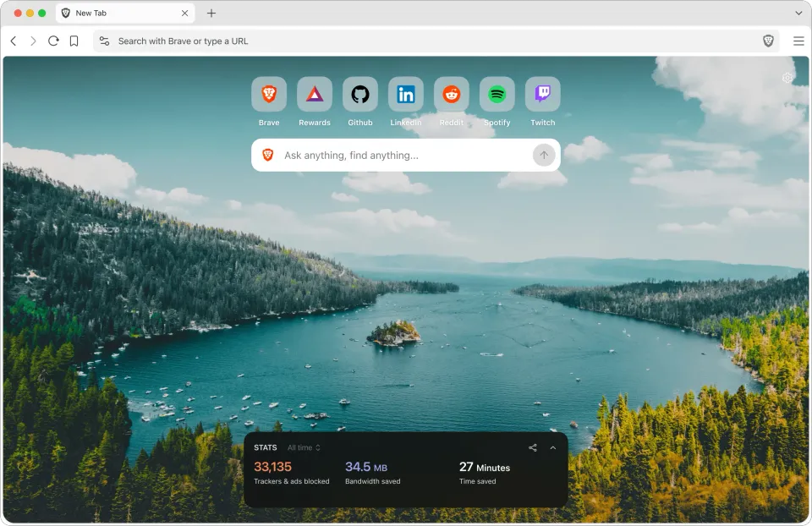
Task: Open the site settings icon in address bar
Action: pos(104,41)
